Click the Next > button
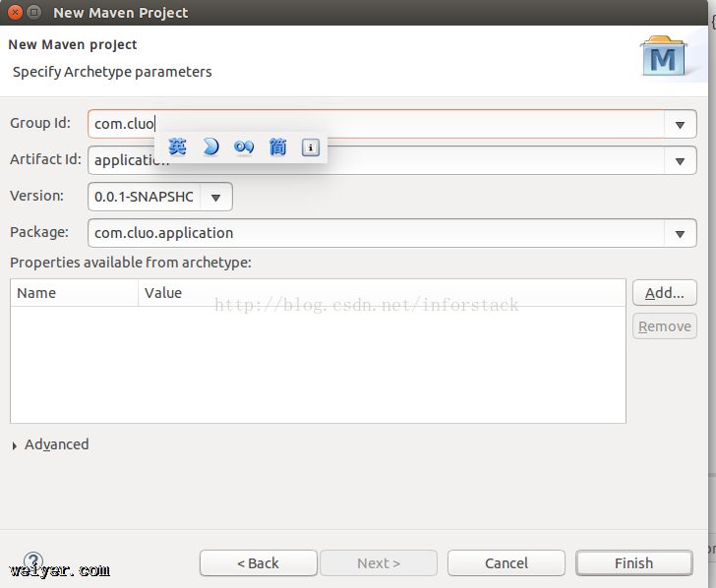The height and width of the screenshot is (588, 716). pos(379,562)
